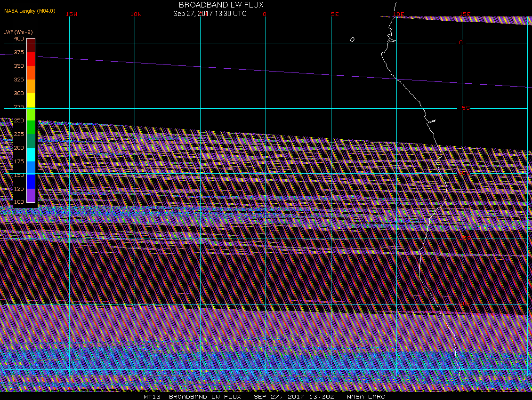Click the yellow 275-300 legend swatch
532x400 pixels.
pyautogui.click(x=31, y=100)
